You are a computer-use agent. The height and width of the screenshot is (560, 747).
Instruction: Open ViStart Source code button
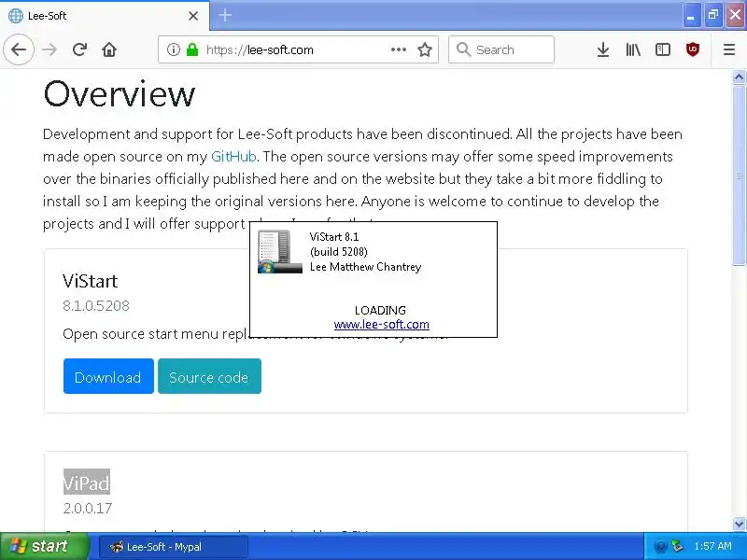coord(209,376)
